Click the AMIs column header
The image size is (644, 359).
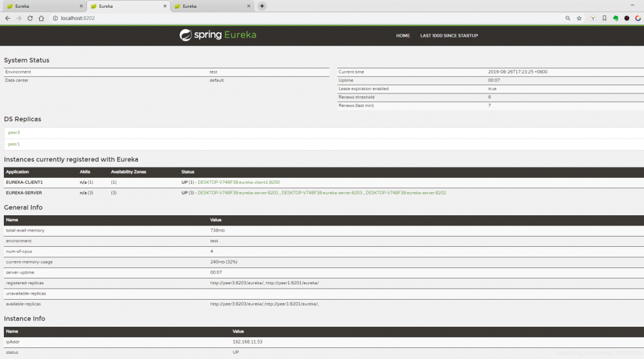click(x=85, y=172)
